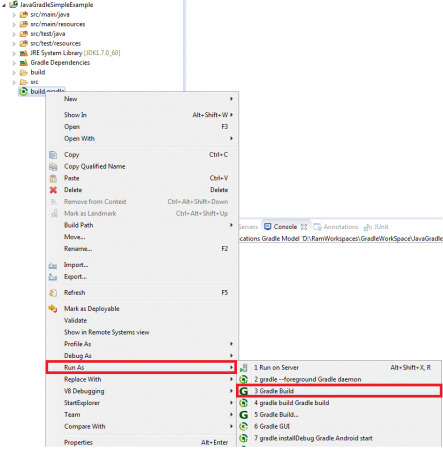Expand the src/main/resources tree node
443x450 pixels.
14,25
